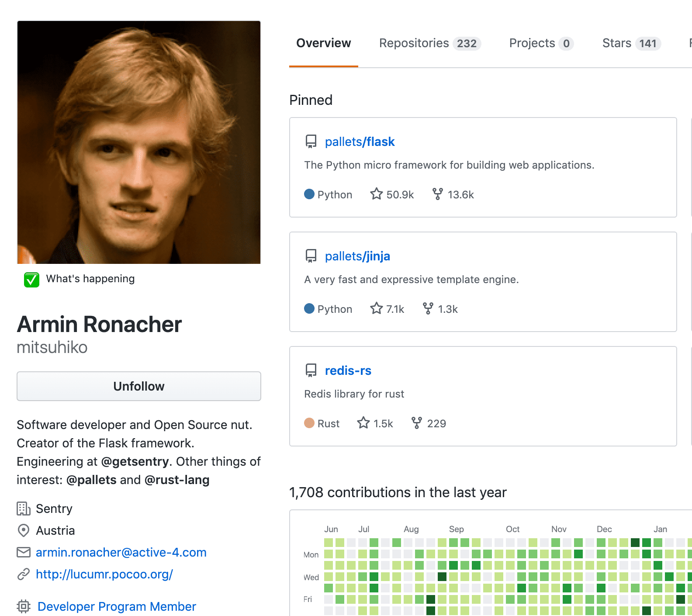Click the repo icon beside redis-rs

tap(311, 370)
